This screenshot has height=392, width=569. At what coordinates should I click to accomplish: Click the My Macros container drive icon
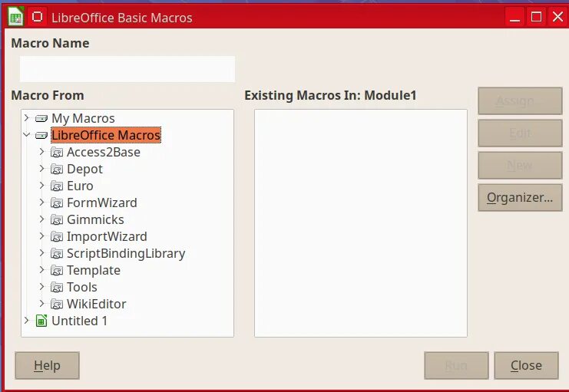click(x=41, y=118)
